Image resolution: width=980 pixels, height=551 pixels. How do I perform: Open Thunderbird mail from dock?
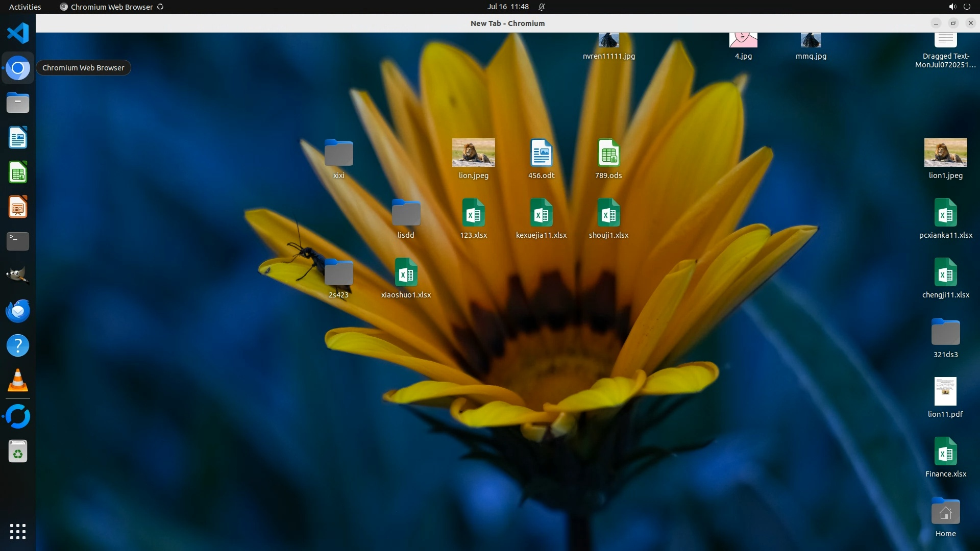18,311
